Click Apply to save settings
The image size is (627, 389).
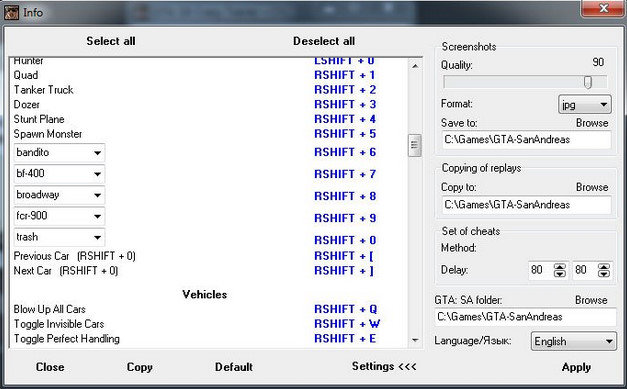point(576,367)
